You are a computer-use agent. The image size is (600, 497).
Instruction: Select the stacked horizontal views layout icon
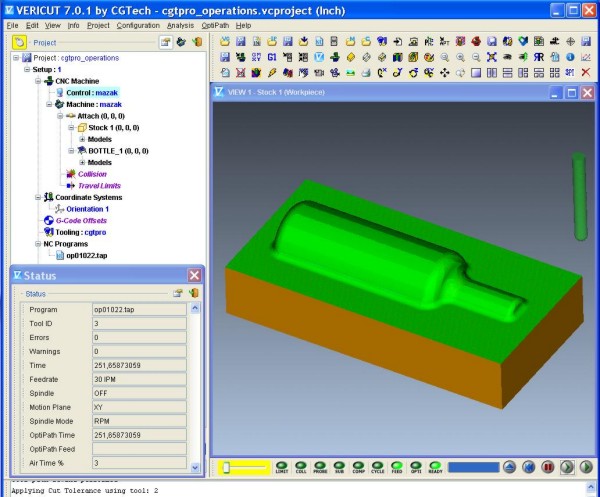[507, 72]
